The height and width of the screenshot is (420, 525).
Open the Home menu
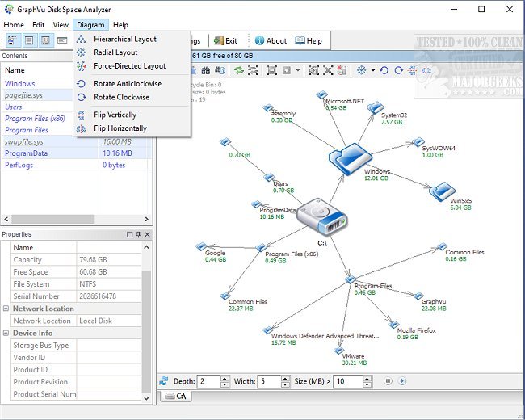[14, 25]
